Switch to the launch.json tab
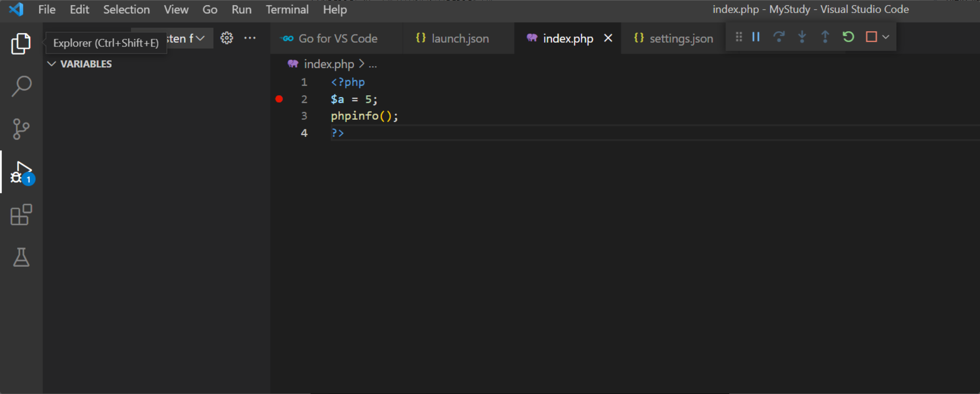Image resolution: width=980 pixels, height=394 pixels. 458,38
